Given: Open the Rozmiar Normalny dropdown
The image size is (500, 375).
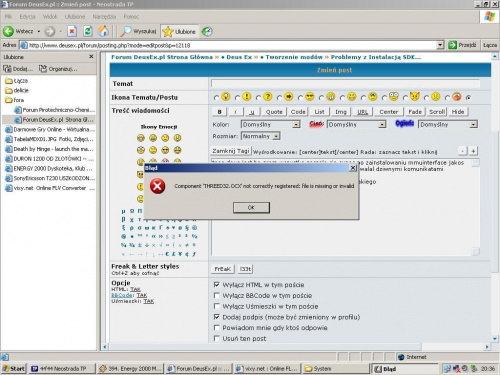Looking at the screenshot, I should [x=260, y=136].
